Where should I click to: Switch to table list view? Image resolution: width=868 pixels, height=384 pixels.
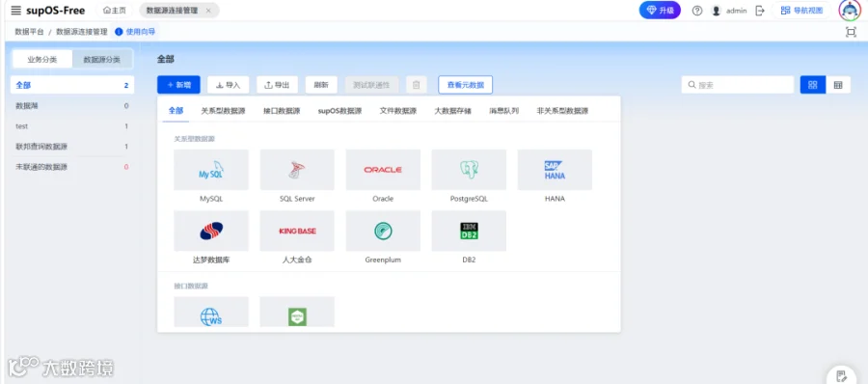pyautogui.click(x=838, y=85)
